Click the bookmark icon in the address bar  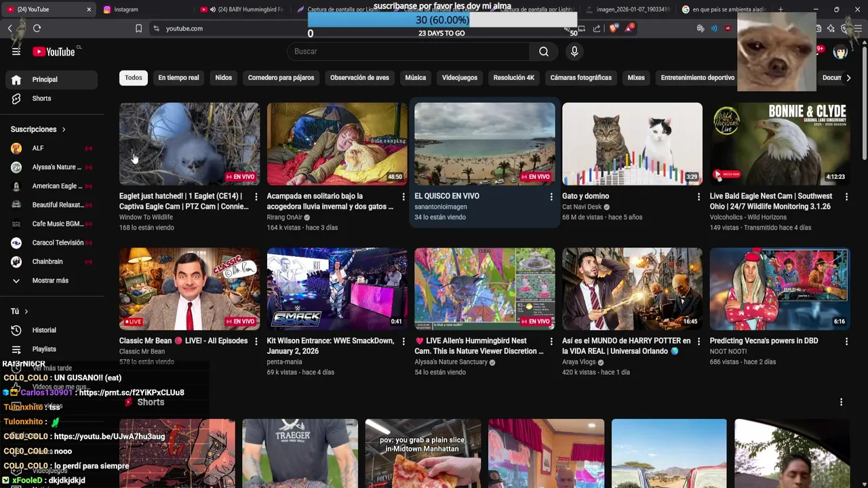tap(138, 28)
